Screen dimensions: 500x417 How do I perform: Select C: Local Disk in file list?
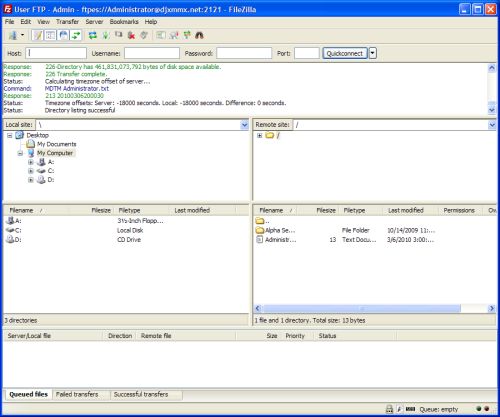(14, 230)
